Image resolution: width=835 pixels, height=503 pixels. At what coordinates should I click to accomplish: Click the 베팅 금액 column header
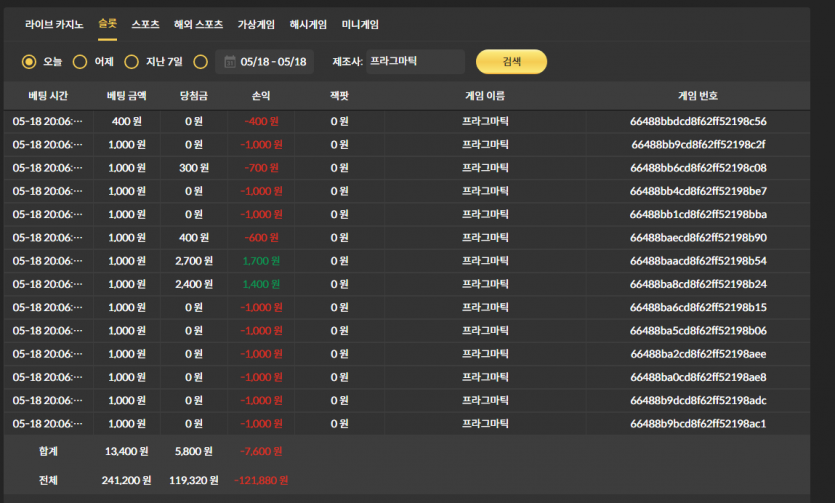point(127,96)
